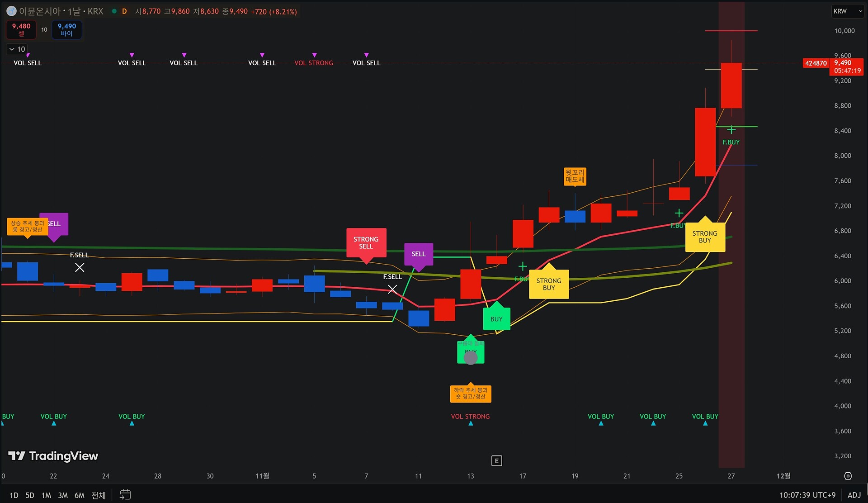Click the E earnings marker on timeline
Image resolution: width=868 pixels, height=503 pixels.
pos(496,461)
